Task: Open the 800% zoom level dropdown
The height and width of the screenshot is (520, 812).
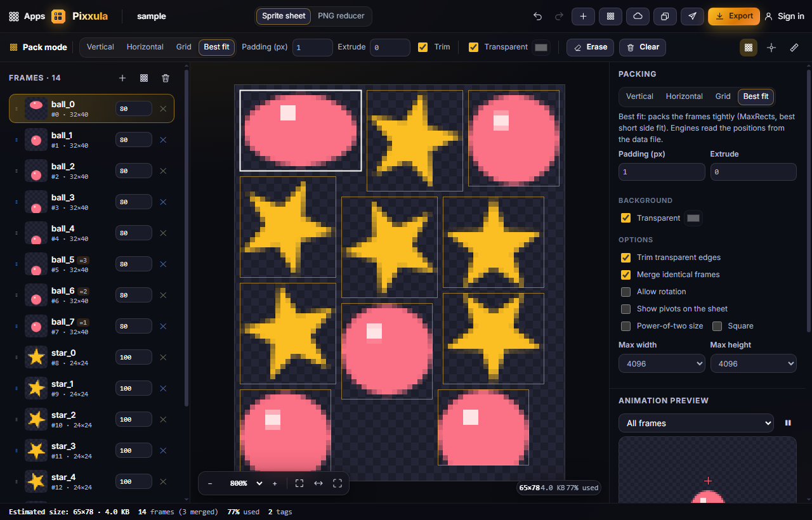Action: tap(246, 483)
